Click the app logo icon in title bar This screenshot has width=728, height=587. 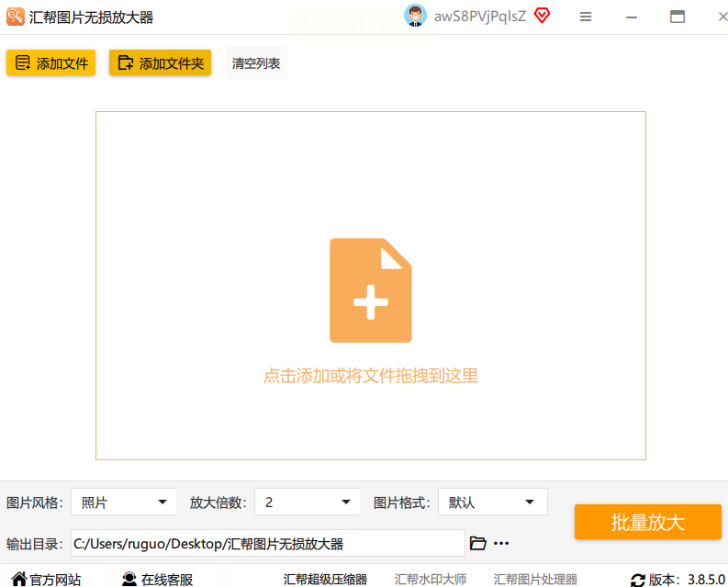16,17
